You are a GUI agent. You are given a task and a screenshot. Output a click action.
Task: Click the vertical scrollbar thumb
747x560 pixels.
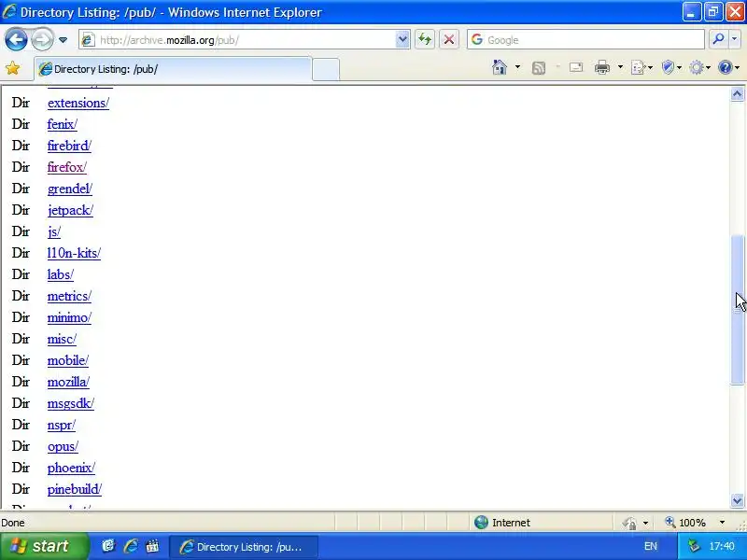(737, 310)
